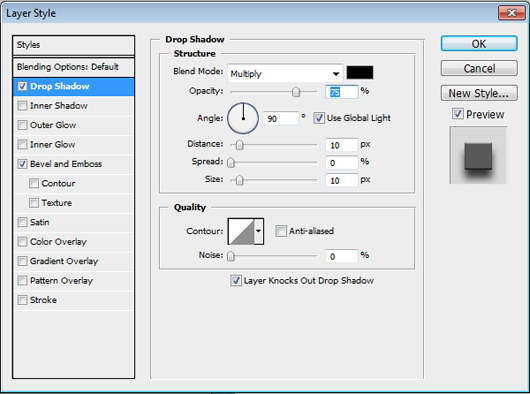
Task: Open the Inner Shadow settings
Action: (x=58, y=106)
